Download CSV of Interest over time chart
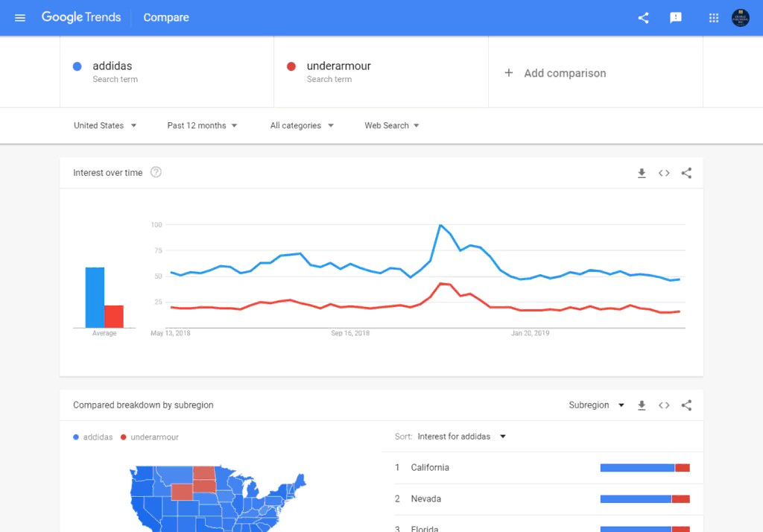 point(642,172)
